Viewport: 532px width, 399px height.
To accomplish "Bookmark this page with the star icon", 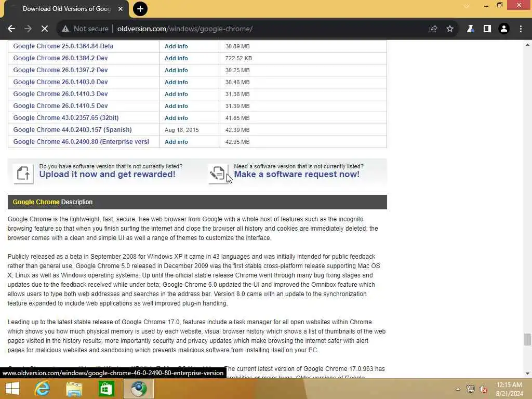I will (450, 29).
